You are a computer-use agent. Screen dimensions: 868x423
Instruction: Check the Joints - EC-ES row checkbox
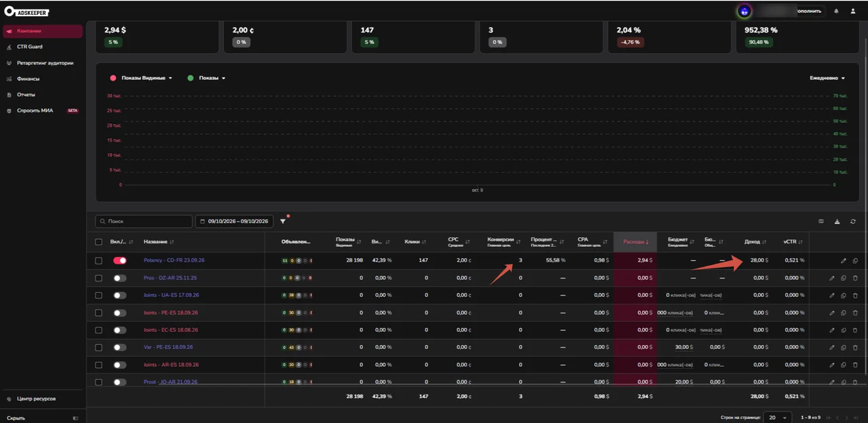pos(99,330)
